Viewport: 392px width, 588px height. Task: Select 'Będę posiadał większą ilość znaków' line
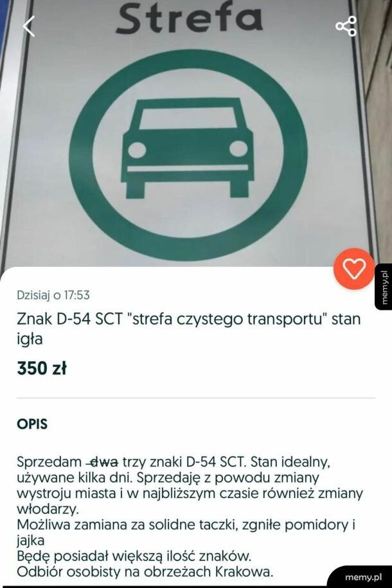click(x=134, y=556)
